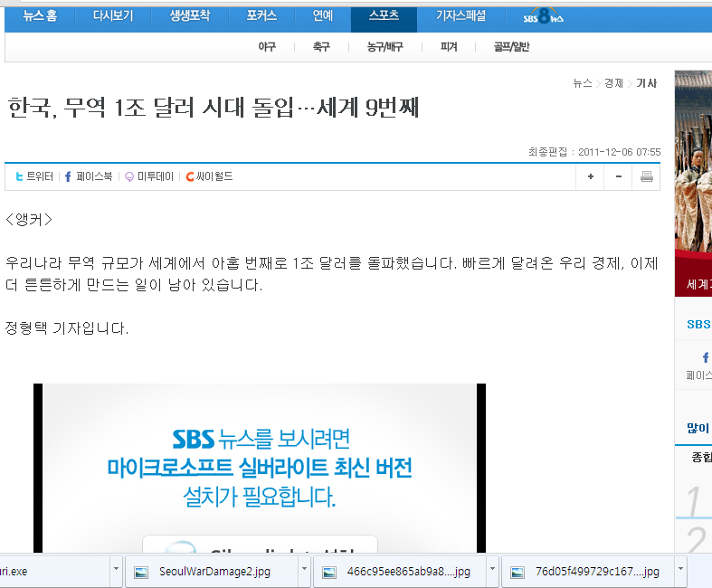This screenshot has width=712, height=588.
Task: Open options arrow for ri.exe download
Action: [116, 571]
